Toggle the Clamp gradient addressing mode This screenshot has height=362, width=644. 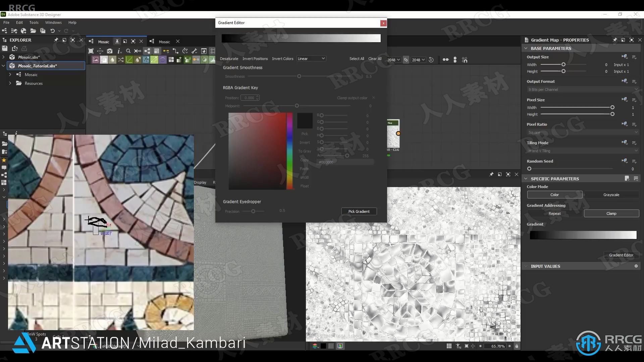pyautogui.click(x=611, y=214)
